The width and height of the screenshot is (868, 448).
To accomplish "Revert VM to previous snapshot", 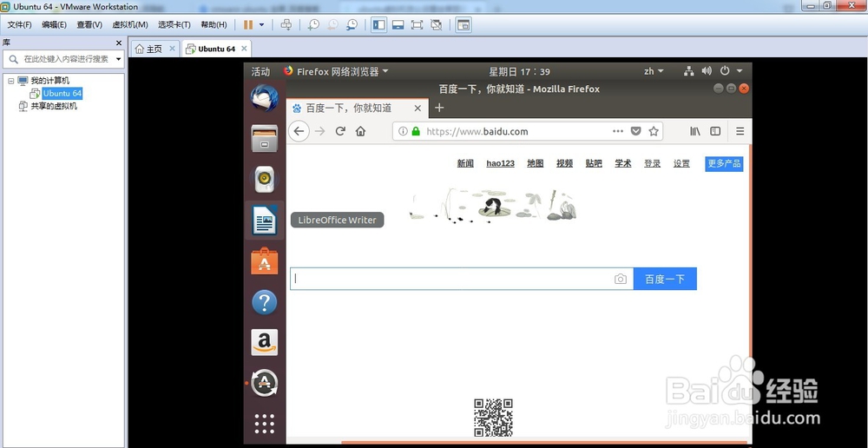I will point(332,25).
